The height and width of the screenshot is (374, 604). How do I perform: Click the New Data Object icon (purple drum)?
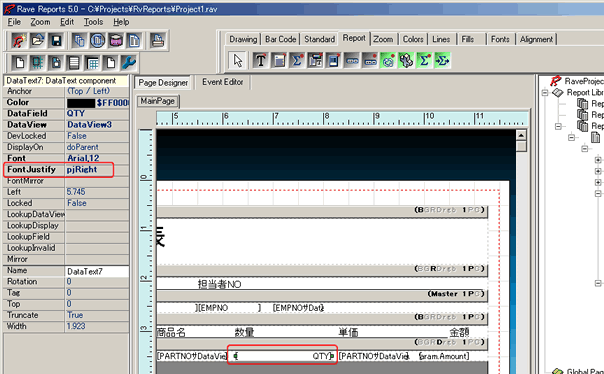tap(116, 40)
